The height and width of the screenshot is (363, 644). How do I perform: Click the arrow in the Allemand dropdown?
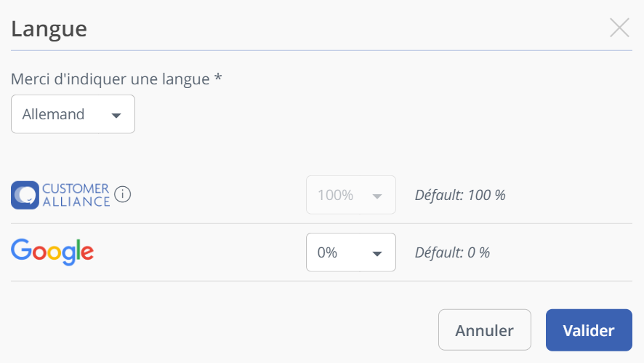[116, 116]
